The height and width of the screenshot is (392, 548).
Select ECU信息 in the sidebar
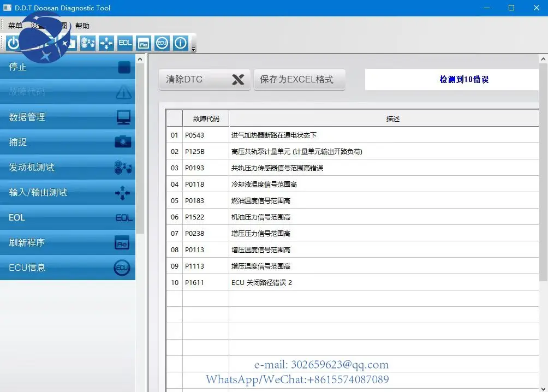point(68,268)
